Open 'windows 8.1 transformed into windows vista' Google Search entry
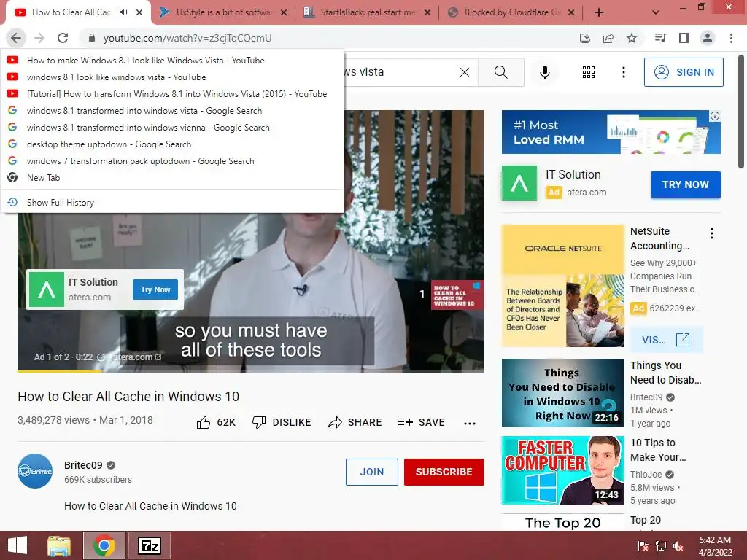The width and height of the screenshot is (747, 560). click(172, 111)
